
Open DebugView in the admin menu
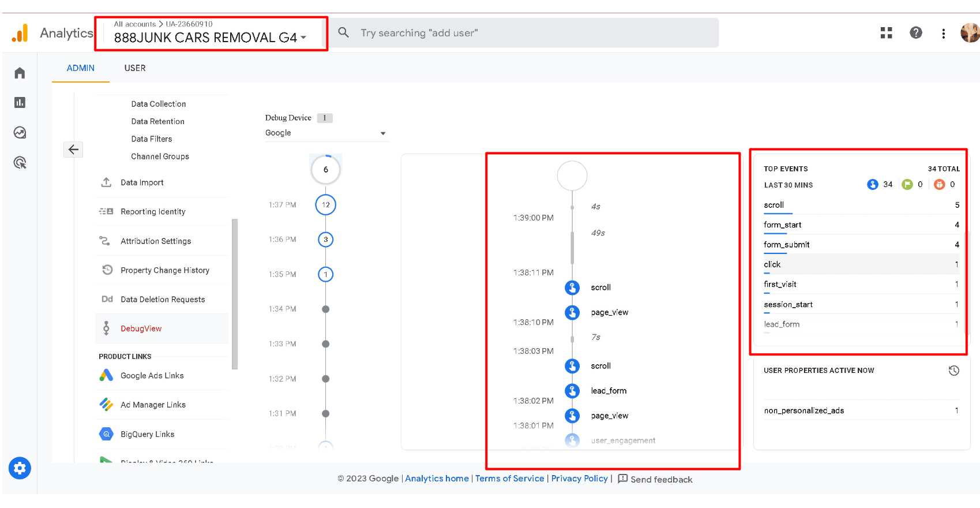coord(141,328)
